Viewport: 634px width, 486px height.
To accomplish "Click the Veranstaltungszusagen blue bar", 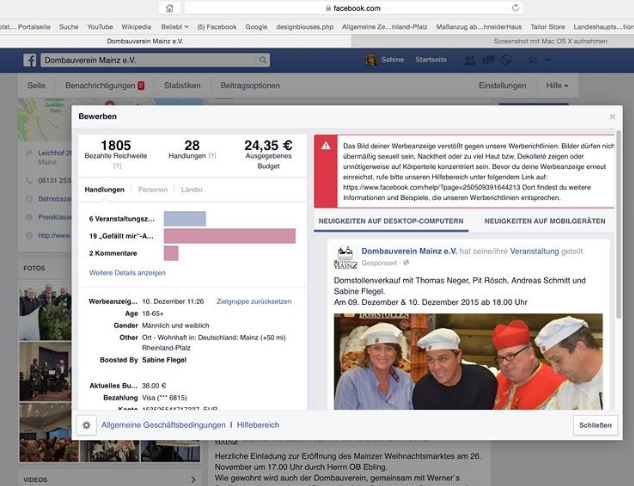I will click(x=185, y=219).
